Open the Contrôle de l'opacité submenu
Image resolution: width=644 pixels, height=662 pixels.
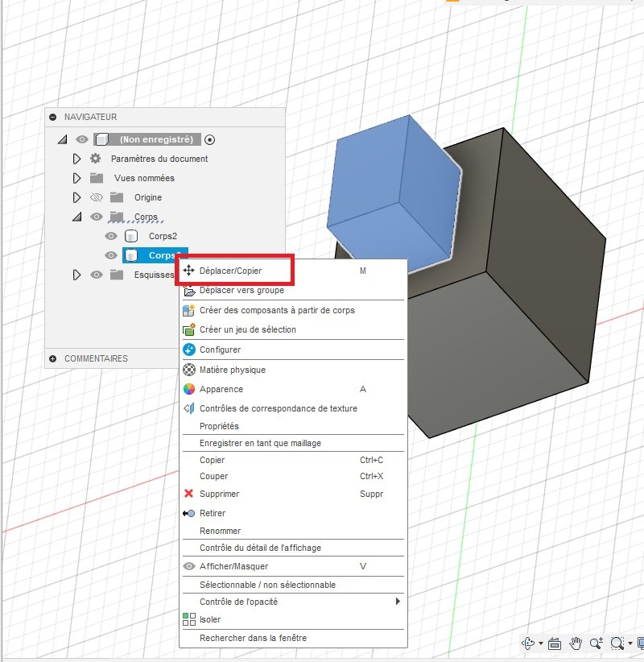point(293,602)
